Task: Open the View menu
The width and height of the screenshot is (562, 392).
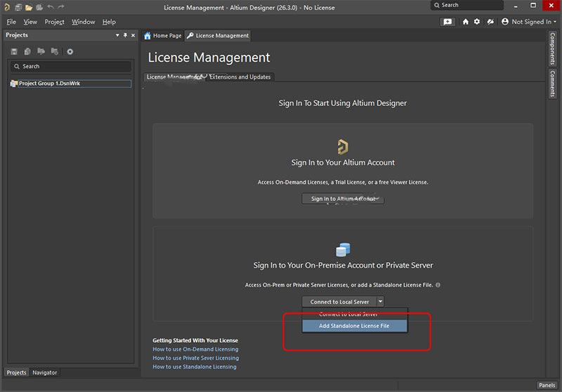Action: coord(30,22)
